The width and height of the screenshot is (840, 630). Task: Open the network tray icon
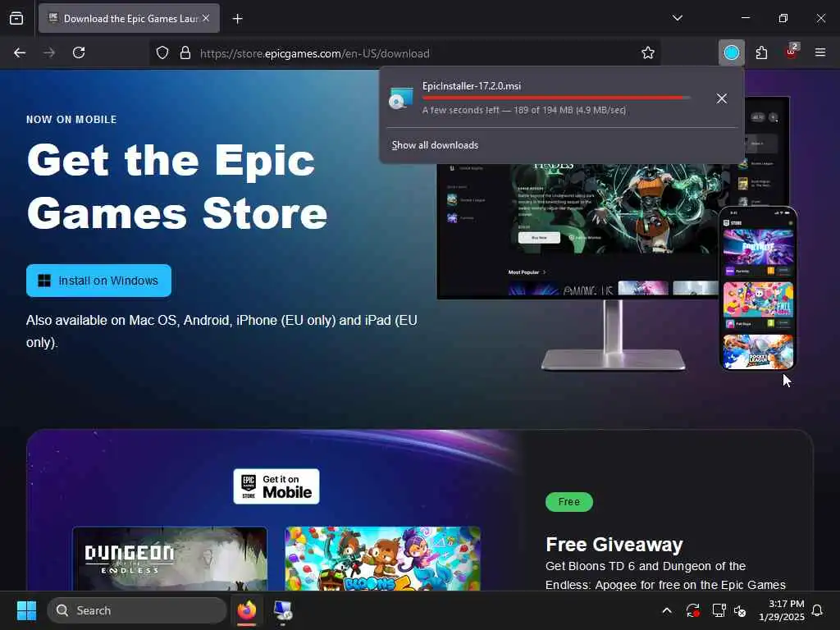point(719,610)
